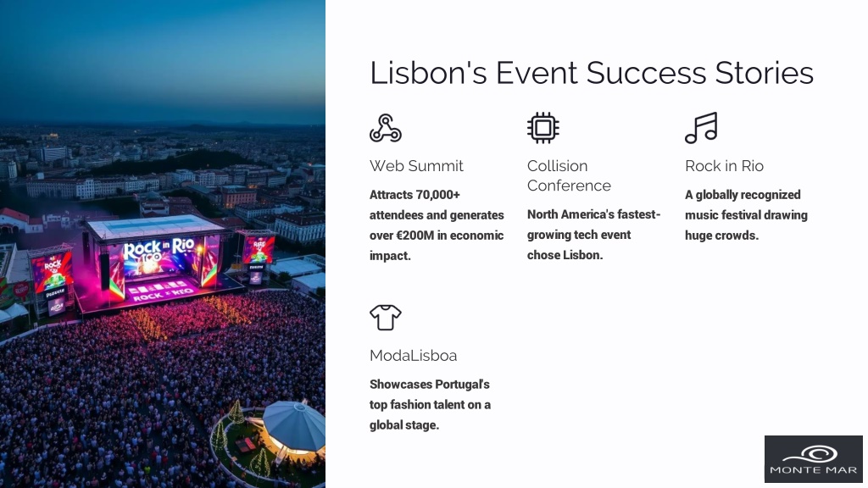Viewport: 868px width, 488px height.
Task: Click the white umbrella tent in photo
Action: tap(294, 427)
